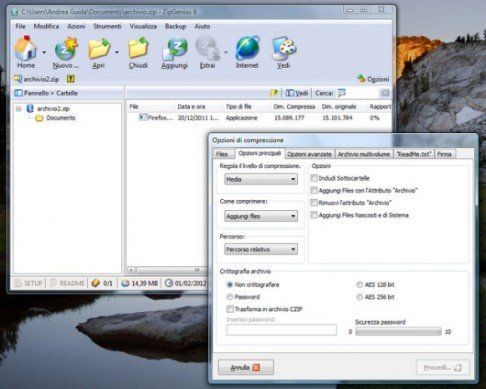
Task: Select the Password radio button
Action: [x=230, y=297]
